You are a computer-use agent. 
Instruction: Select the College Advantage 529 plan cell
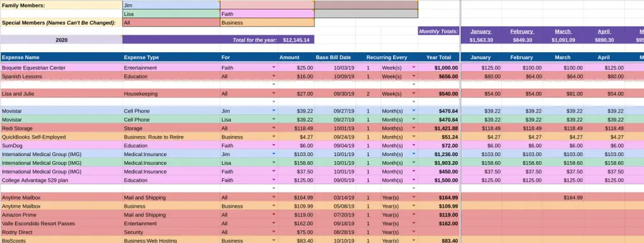(x=61, y=180)
